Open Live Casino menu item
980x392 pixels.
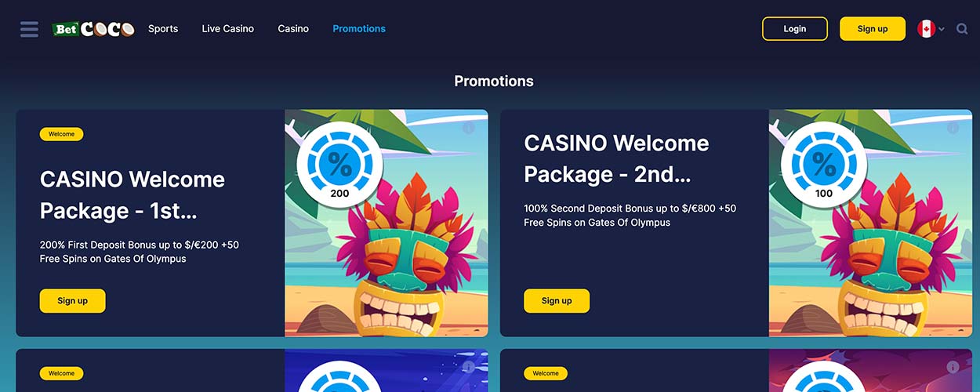[x=228, y=29]
